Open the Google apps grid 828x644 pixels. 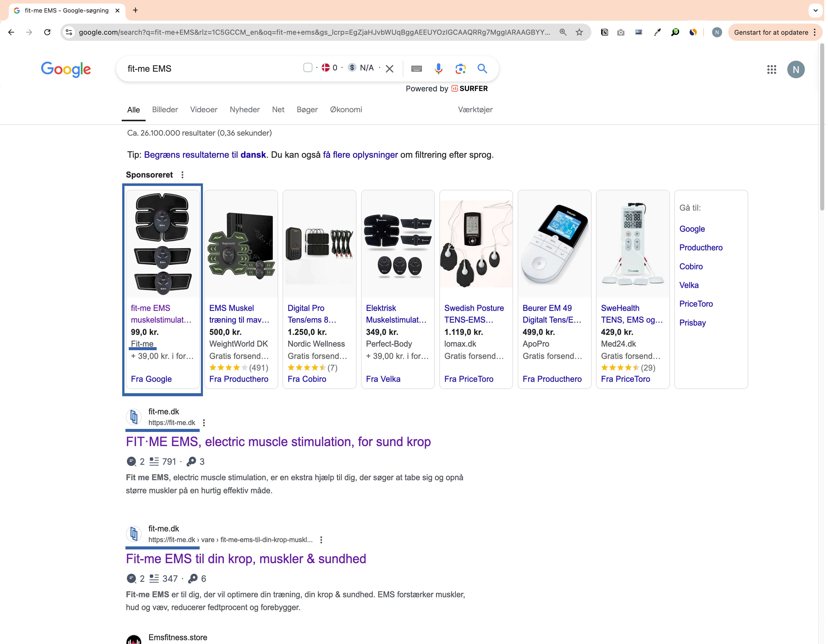click(771, 69)
